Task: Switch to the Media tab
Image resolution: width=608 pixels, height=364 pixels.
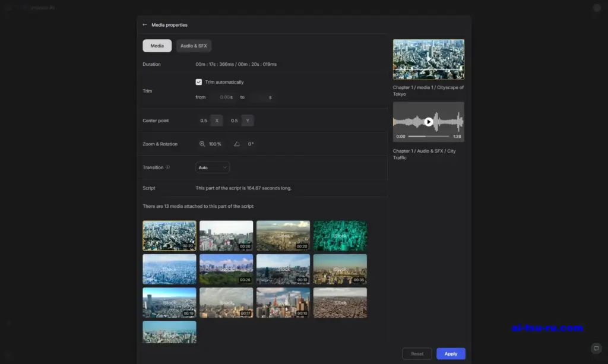Action: [x=157, y=46]
